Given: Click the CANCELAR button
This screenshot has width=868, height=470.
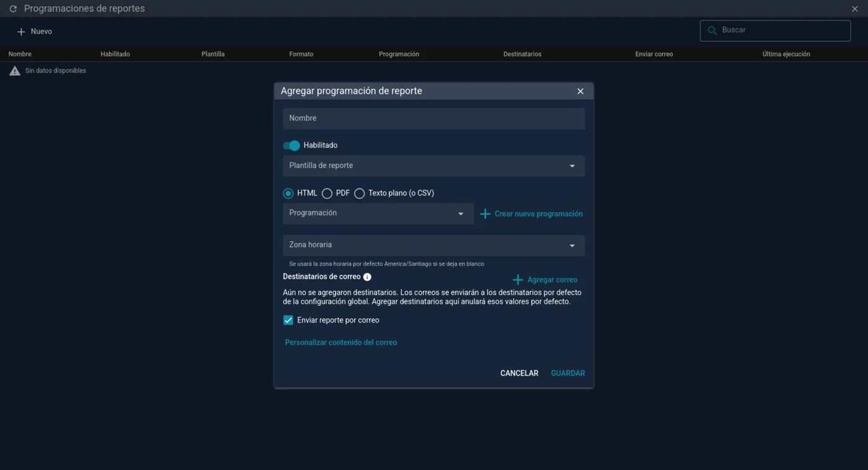Looking at the screenshot, I should pos(520,373).
